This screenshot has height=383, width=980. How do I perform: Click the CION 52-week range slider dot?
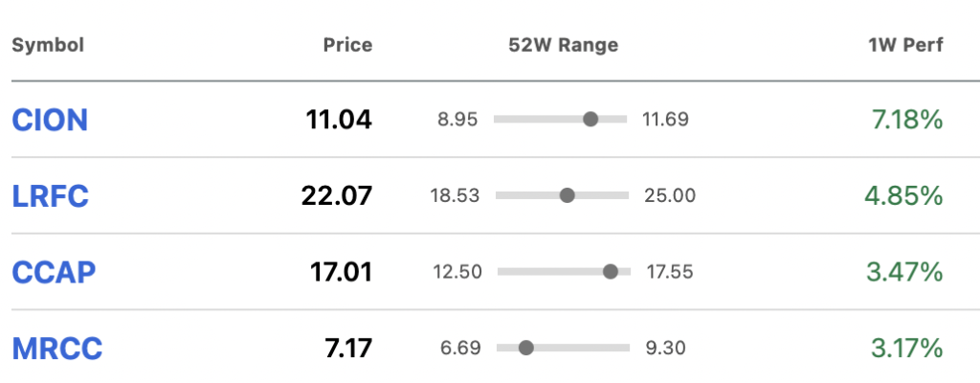tap(590, 119)
